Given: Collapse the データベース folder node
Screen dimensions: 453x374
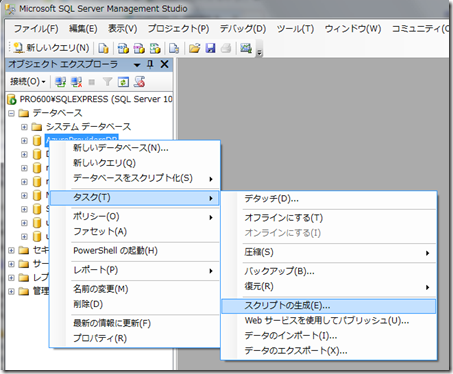Looking at the screenshot, I should (11, 113).
